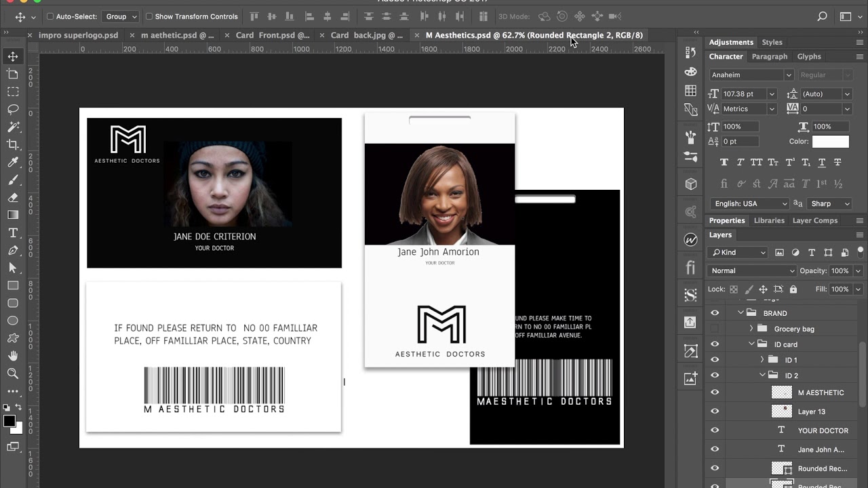Switch to the Layer Comps tab
Viewport: 868px width, 488px height.
(x=814, y=221)
